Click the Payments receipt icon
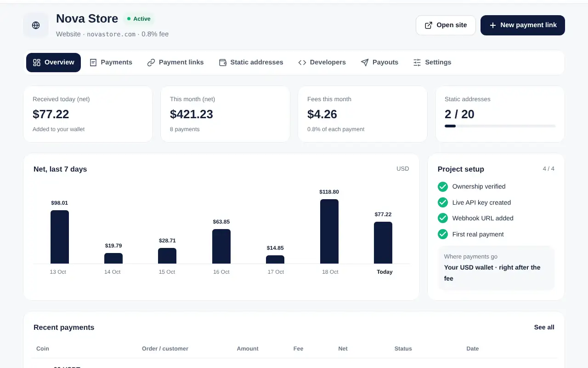The width and height of the screenshot is (588, 368). (93, 63)
